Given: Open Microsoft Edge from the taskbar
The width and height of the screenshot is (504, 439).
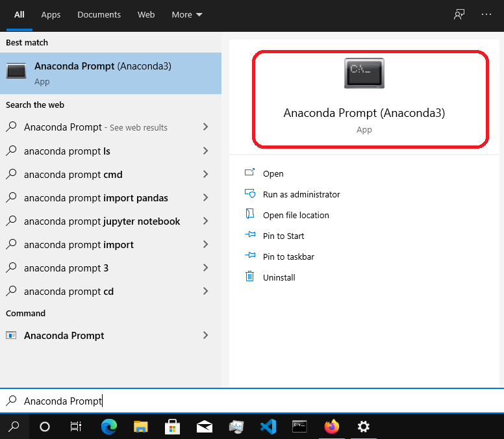Looking at the screenshot, I should pos(109,427).
